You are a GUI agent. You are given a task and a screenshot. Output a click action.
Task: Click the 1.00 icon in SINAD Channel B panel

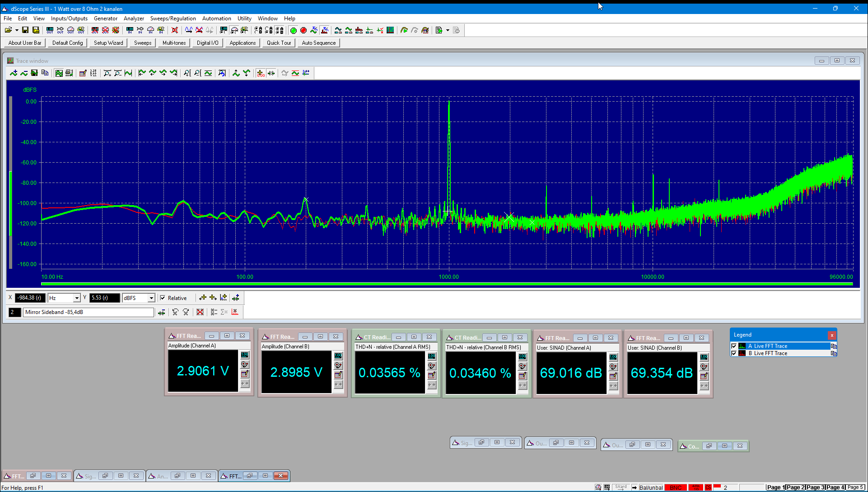pyautogui.click(x=704, y=357)
